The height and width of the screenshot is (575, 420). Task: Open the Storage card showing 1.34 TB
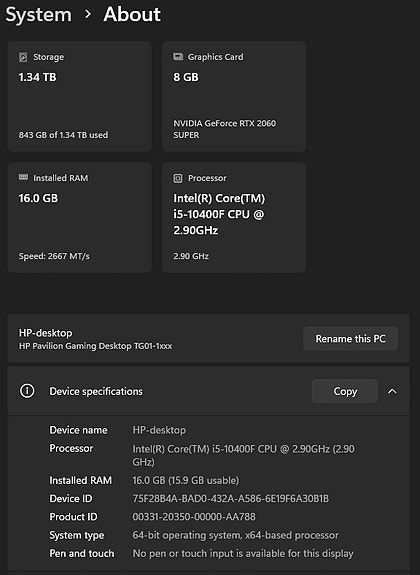pyautogui.click(x=80, y=96)
